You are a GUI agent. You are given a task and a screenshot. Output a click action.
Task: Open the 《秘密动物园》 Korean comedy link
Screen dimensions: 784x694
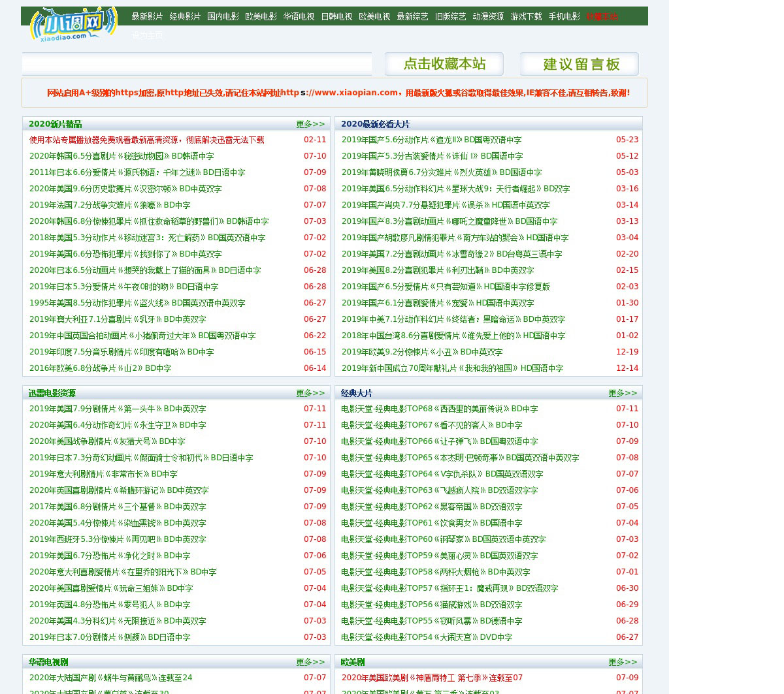point(122,156)
